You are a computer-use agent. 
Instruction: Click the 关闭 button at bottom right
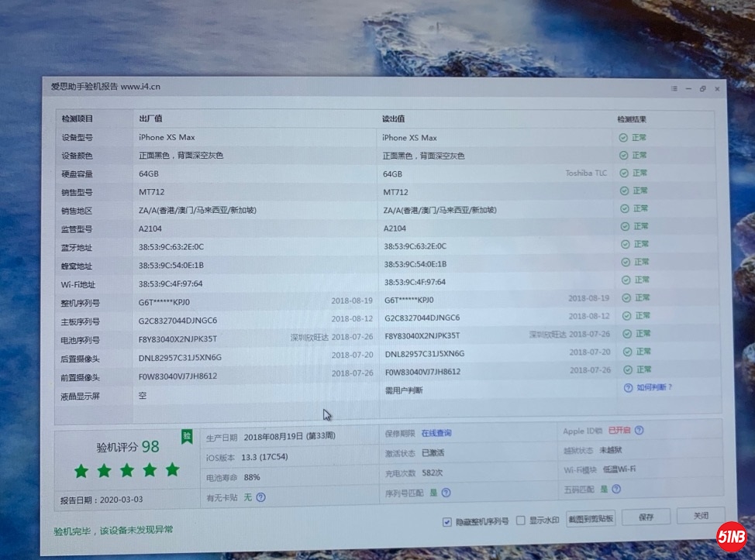click(x=700, y=515)
